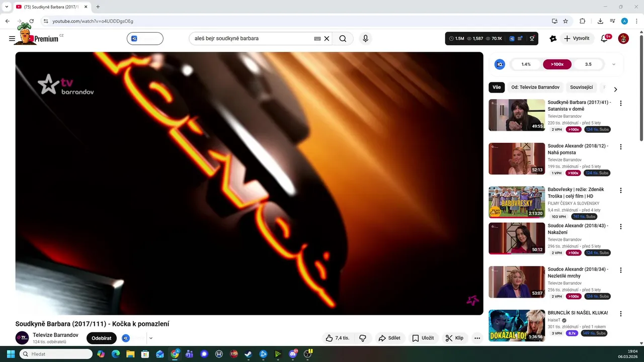
Task: Click the browser address bar URL
Action: [x=93, y=21]
